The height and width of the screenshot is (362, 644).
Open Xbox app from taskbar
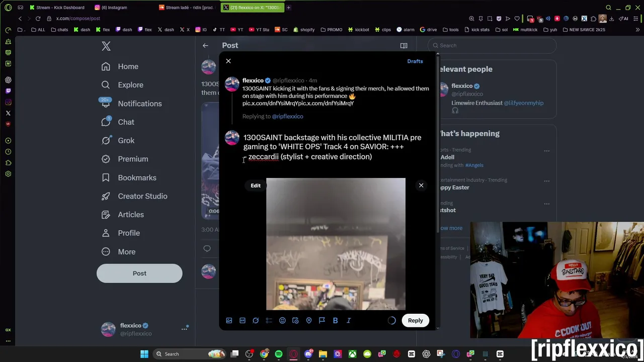click(x=352, y=354)
